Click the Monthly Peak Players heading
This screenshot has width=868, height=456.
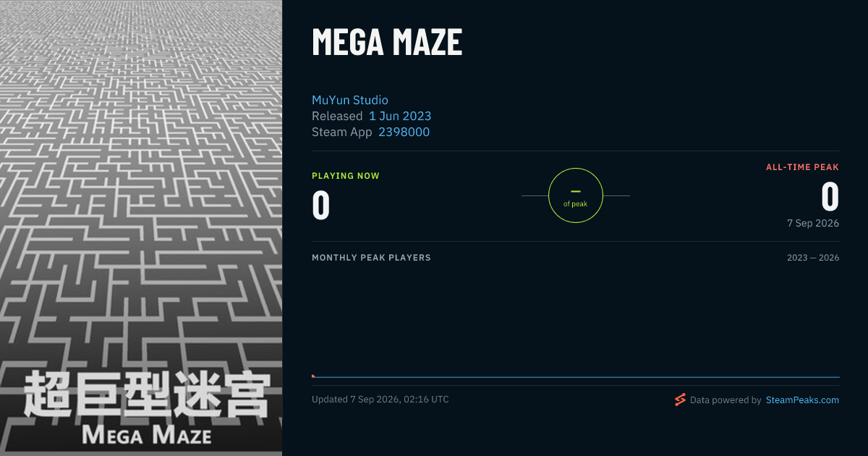tap(371, 258)
